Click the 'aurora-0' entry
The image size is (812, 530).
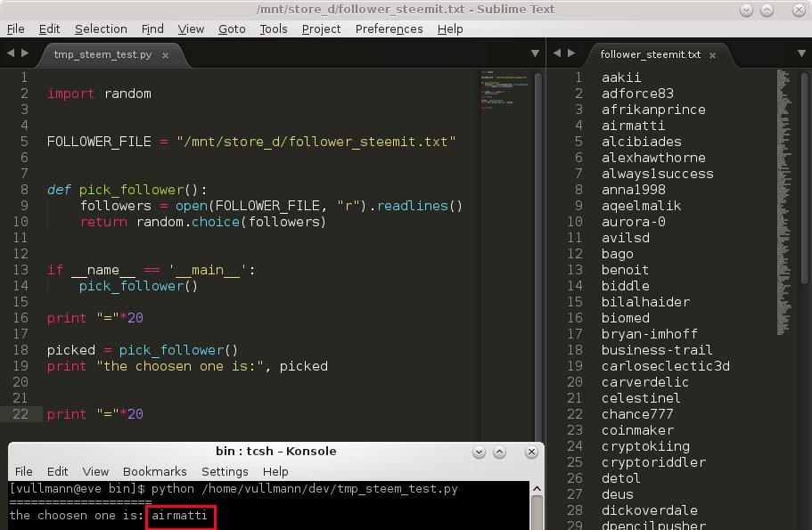(x=634, y=222)
